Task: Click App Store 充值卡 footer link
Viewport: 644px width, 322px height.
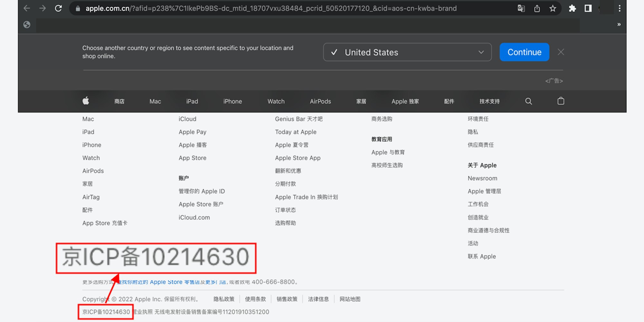Action: point(105,223)
